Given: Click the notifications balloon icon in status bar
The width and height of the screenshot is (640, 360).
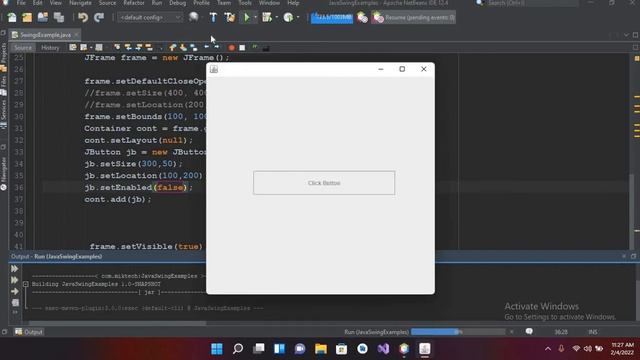Looking at the screenshot, I should tap(529, 331).
